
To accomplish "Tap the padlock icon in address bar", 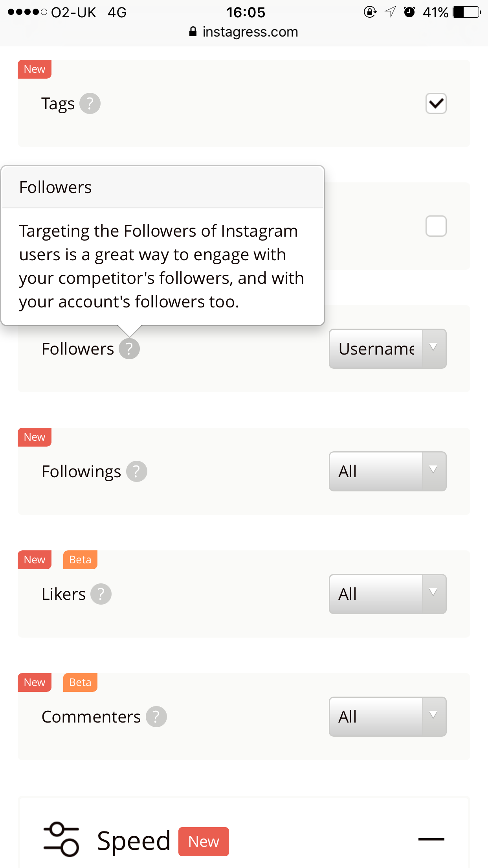I will click(193, 32).
